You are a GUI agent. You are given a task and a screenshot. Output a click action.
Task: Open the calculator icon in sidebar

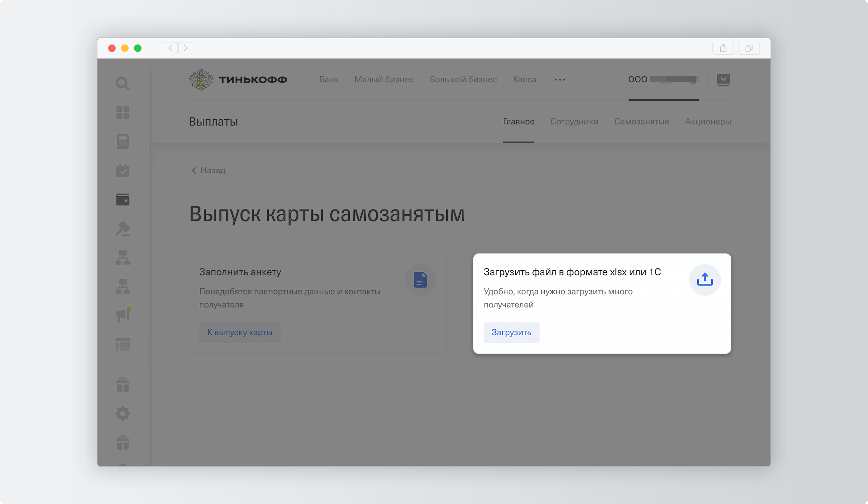point(123,141)
